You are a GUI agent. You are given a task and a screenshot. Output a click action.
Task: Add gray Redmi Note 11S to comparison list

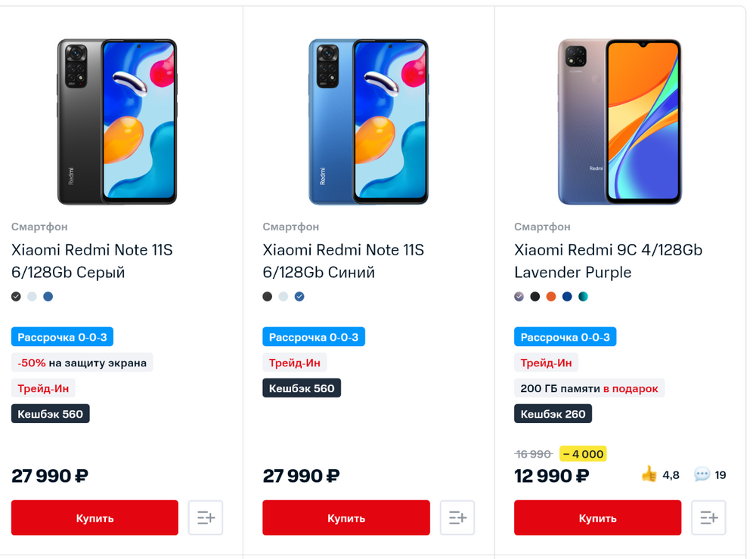point(206,517)
